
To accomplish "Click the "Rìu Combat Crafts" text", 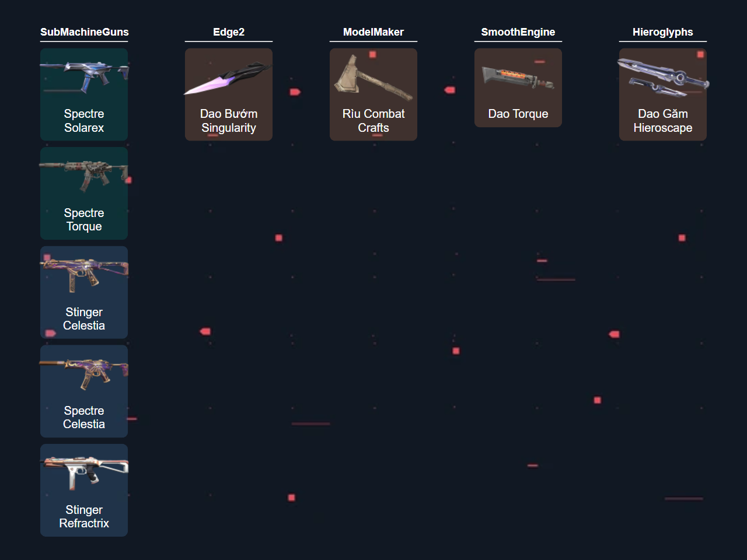I will click(373, 121).
